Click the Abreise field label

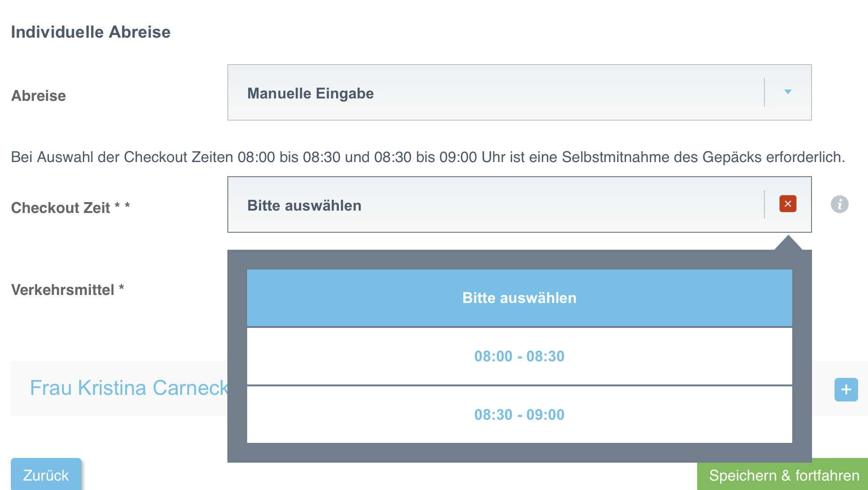39,96
